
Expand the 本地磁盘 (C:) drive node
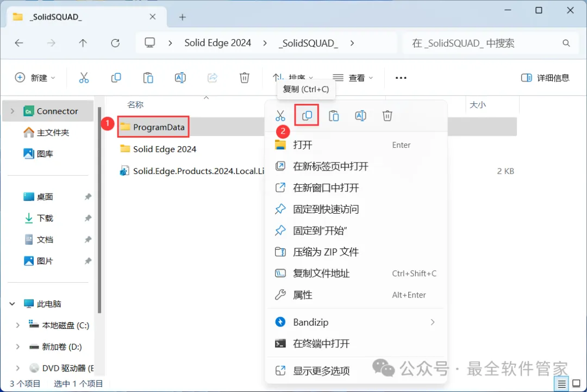17,325
